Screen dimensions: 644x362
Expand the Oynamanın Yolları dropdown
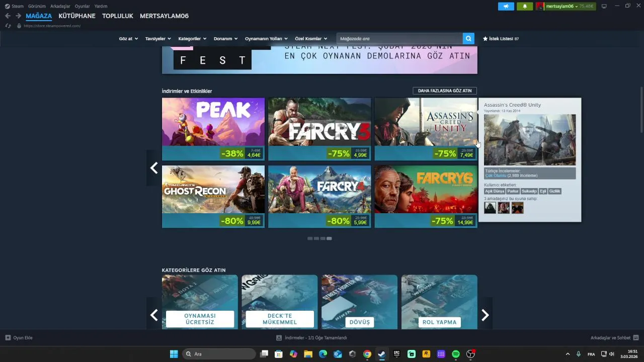(266, 39)
